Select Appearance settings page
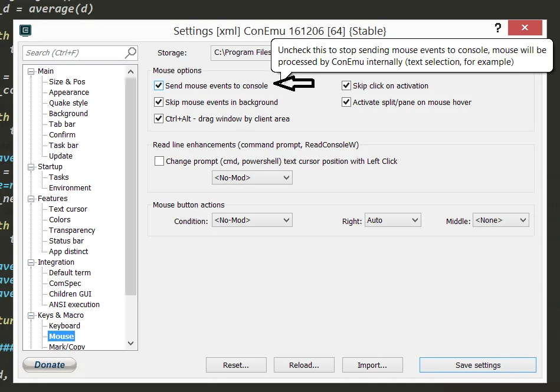560x392 pixels. (x=69, y=93)
